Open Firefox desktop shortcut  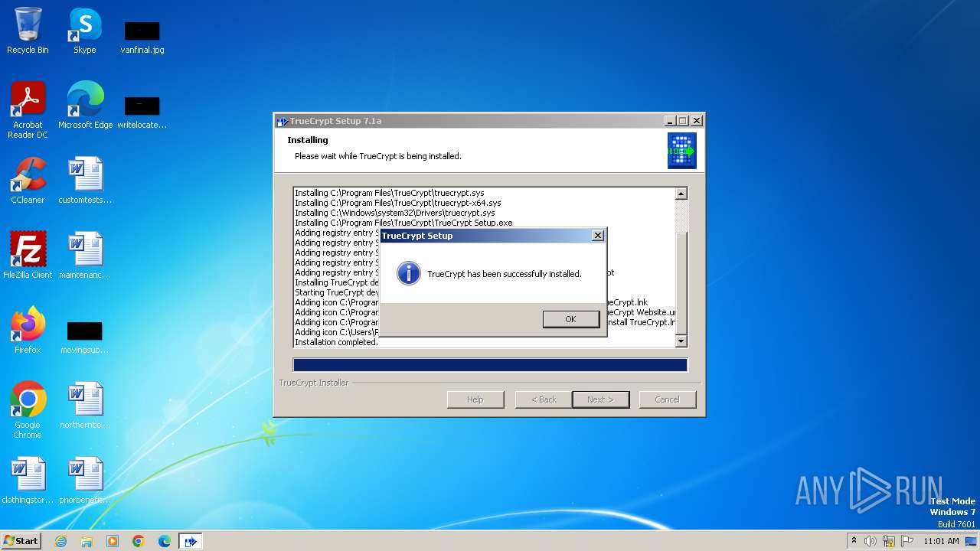(x=28, y=330)
